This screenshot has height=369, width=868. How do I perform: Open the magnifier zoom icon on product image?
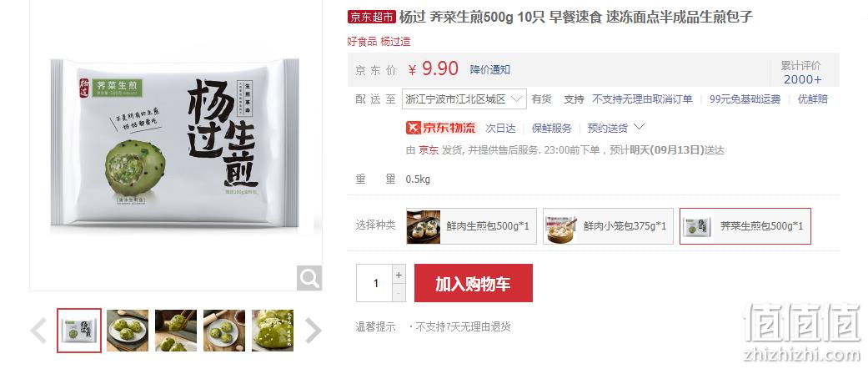click(x=309, y=277)
